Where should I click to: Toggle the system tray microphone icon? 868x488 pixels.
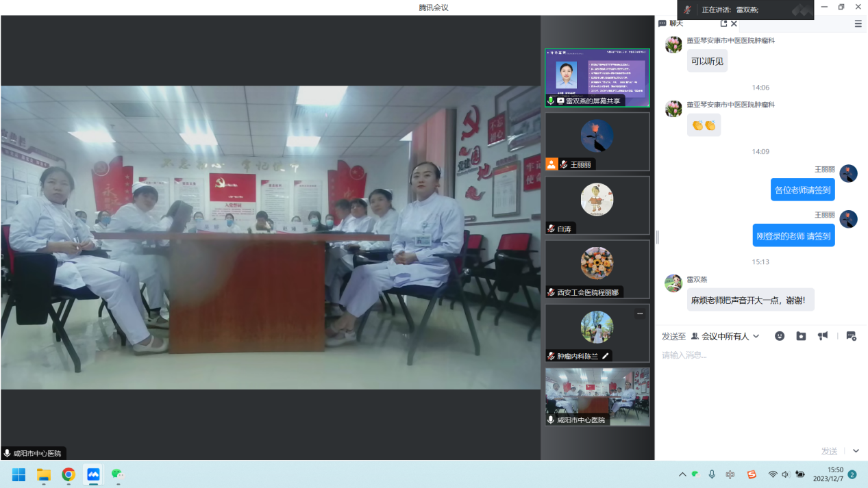(x=712, y=474)
